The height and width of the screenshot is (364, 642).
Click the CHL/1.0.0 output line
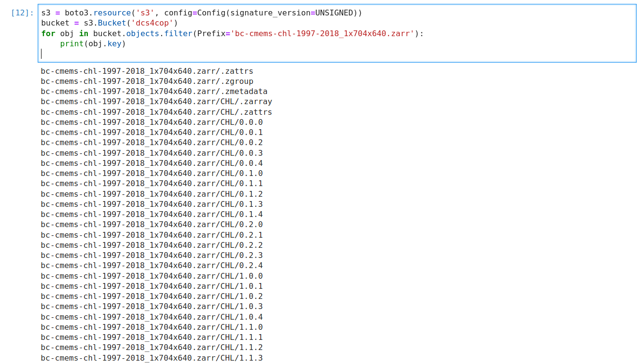coord(152,276)
